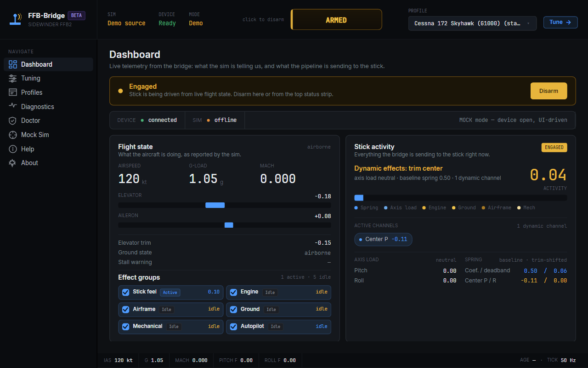
Task: Open the Cessna 172 Skyhawk profile dropdown
Action: pos(472,23)
